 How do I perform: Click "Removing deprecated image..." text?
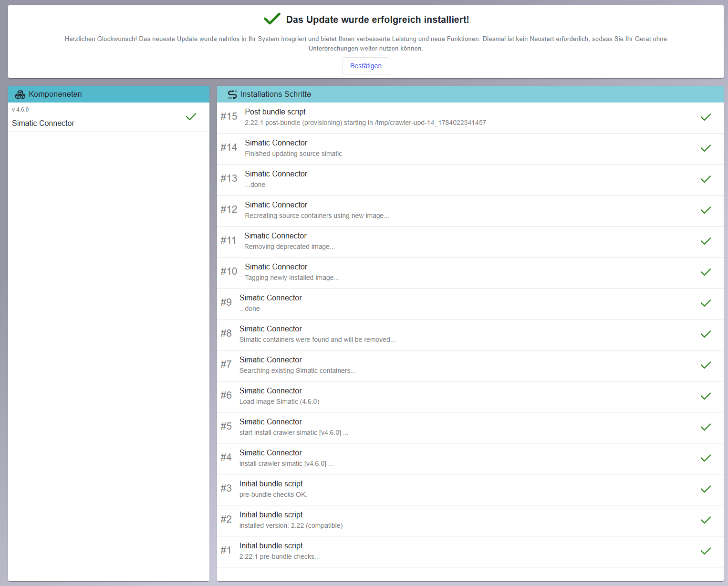point(290,247)
